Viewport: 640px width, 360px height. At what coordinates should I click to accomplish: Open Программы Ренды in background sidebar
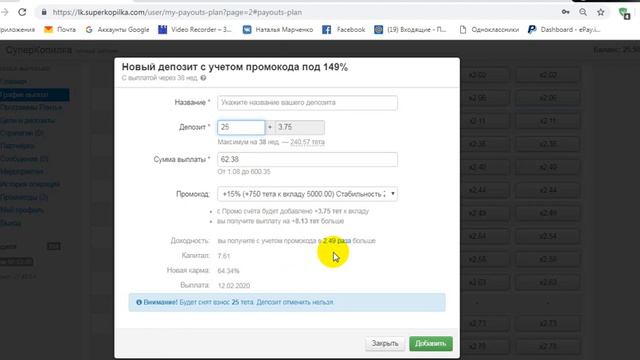[31, 107]
